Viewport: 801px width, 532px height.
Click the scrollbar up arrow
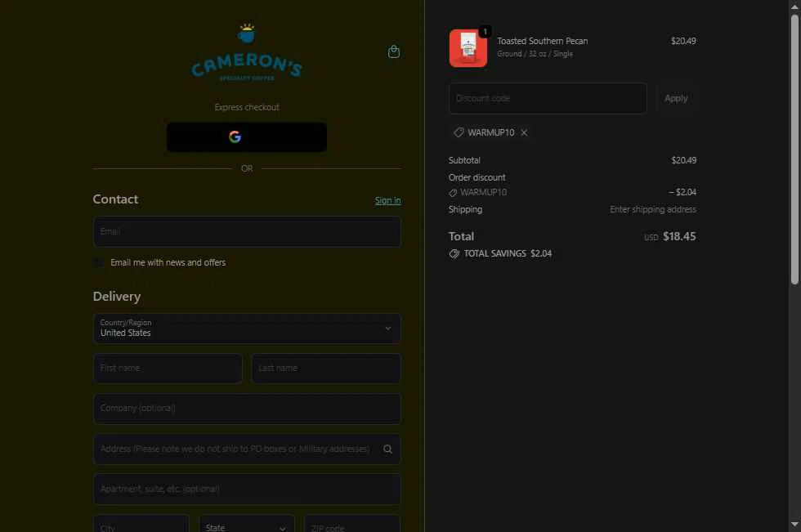[x=794, y=6]
